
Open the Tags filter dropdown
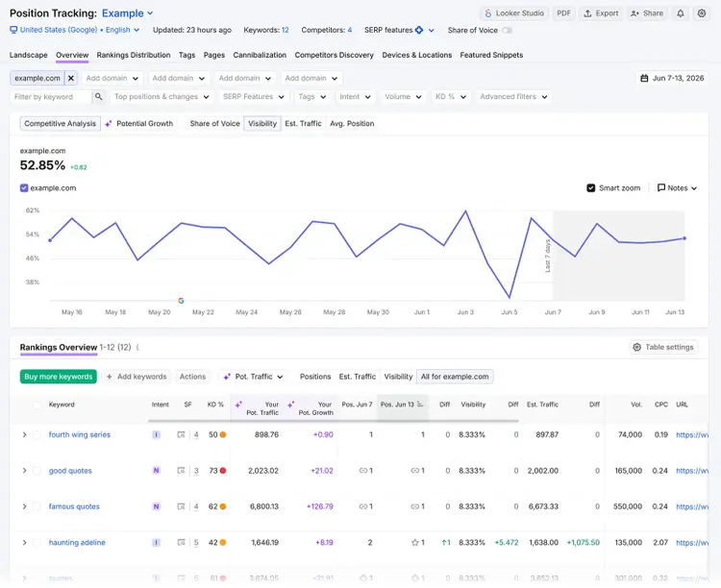(x=311, y=96)
